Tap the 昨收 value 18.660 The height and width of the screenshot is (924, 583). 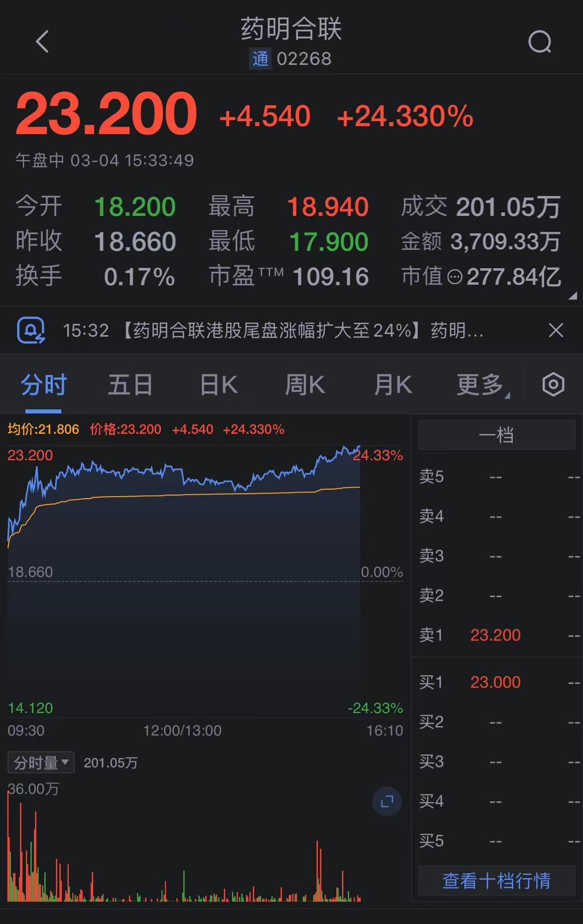pyautogui.click(x=135, y=242)
